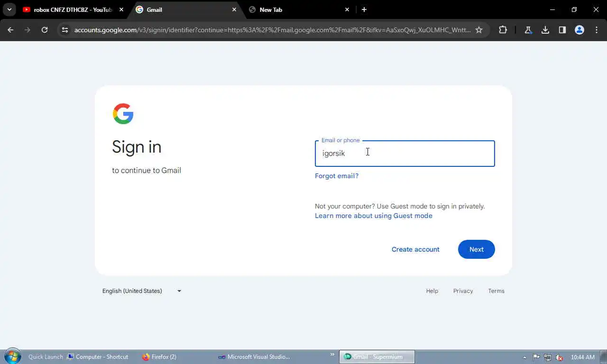Click the Google G logo
Image resolution: width=607 pixels, height=364 pixels.
point(123,114)
